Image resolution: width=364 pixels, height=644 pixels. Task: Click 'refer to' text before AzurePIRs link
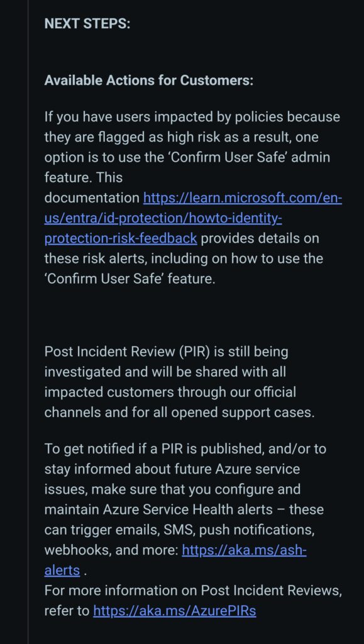67,611
